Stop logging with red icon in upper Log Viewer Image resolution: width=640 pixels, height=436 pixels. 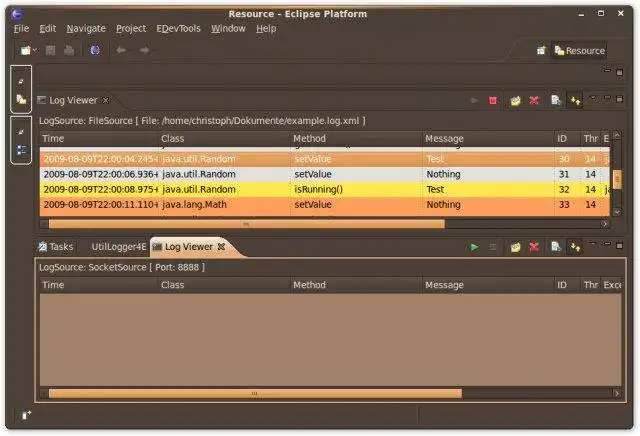coord(493,100)
